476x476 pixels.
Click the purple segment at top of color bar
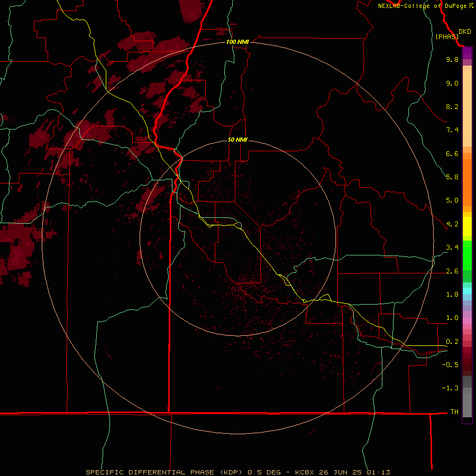point(467,53)
